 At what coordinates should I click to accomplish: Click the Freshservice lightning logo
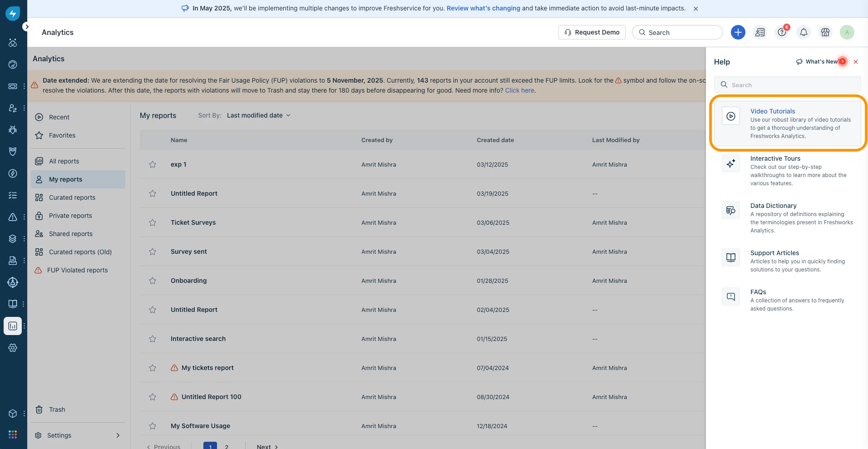[x=13, y=14]
